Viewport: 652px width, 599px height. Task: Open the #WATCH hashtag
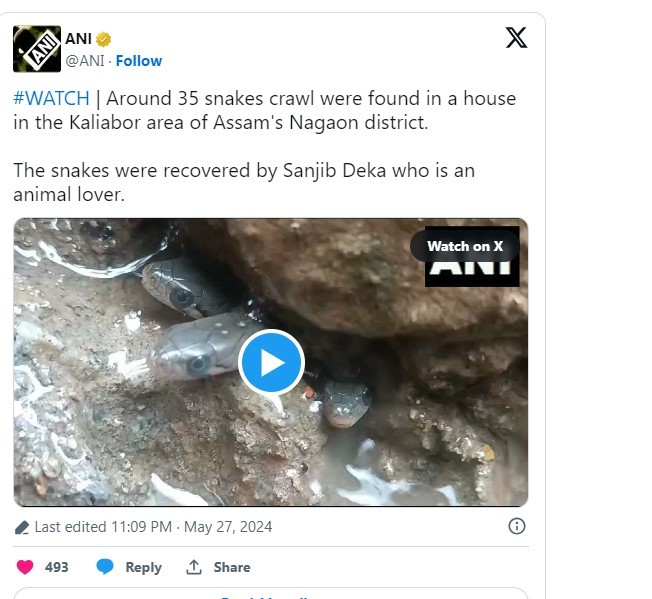(51, 98)
